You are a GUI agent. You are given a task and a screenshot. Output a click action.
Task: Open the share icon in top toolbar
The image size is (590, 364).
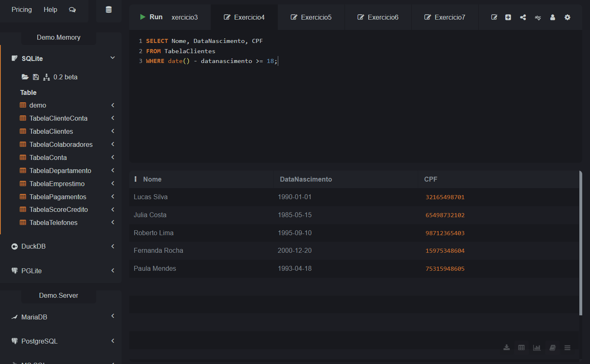[x=523, y=17]
